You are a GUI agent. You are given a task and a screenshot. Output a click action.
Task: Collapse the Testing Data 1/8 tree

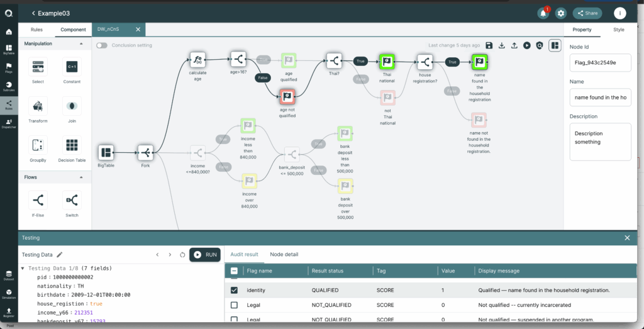coord(23,268)
